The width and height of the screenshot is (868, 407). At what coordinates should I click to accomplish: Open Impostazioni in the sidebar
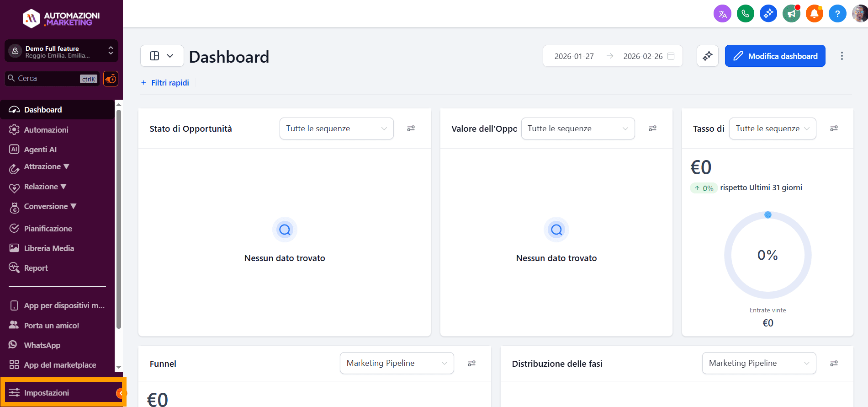(47, 393)
